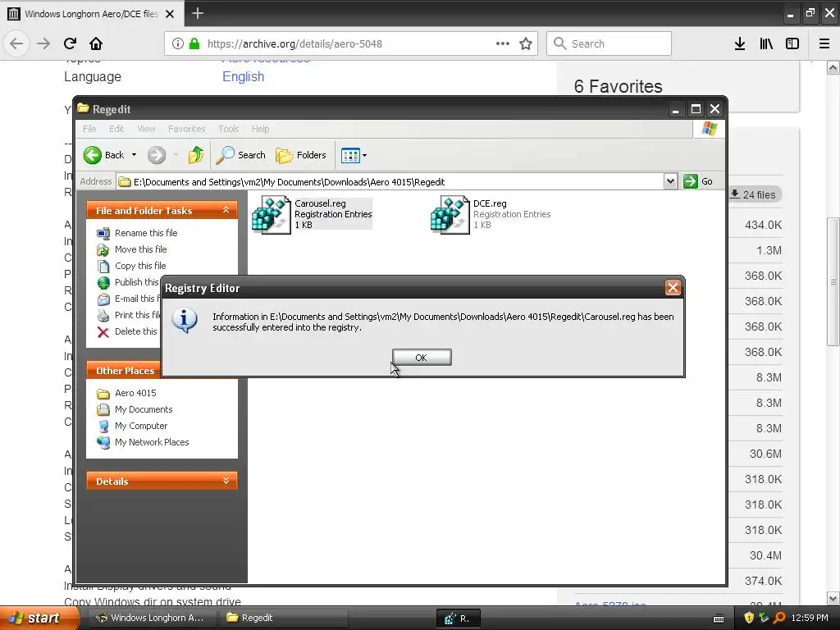Image resolution: width=840 pixels, height=630 pixels.
Task: Click the 24 files download link
Action: pos(753,194)
